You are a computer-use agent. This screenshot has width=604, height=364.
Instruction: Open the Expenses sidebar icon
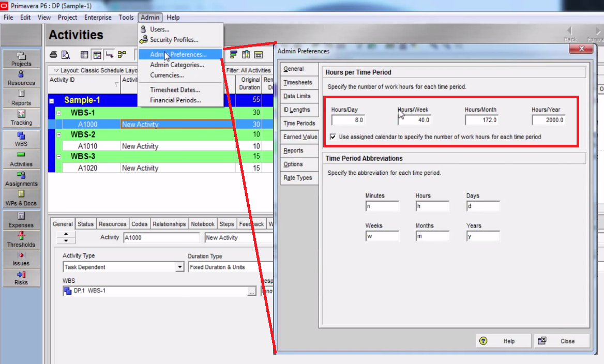(21, 220)
